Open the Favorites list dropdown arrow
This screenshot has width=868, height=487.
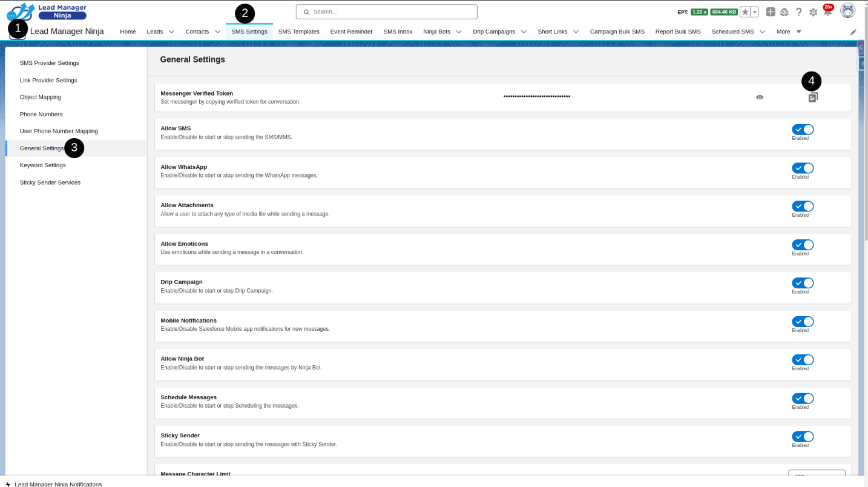[x=755, y=12]
